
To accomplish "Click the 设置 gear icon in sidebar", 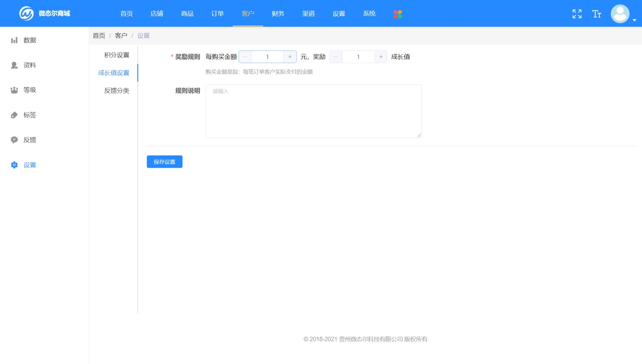I will pyautogui.click(x=14, y=165).
